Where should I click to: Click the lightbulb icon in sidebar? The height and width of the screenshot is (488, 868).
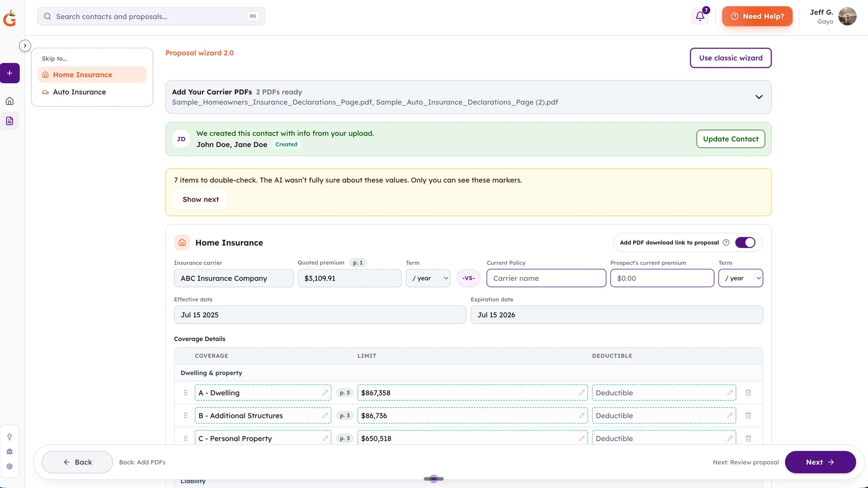[10, 437]
